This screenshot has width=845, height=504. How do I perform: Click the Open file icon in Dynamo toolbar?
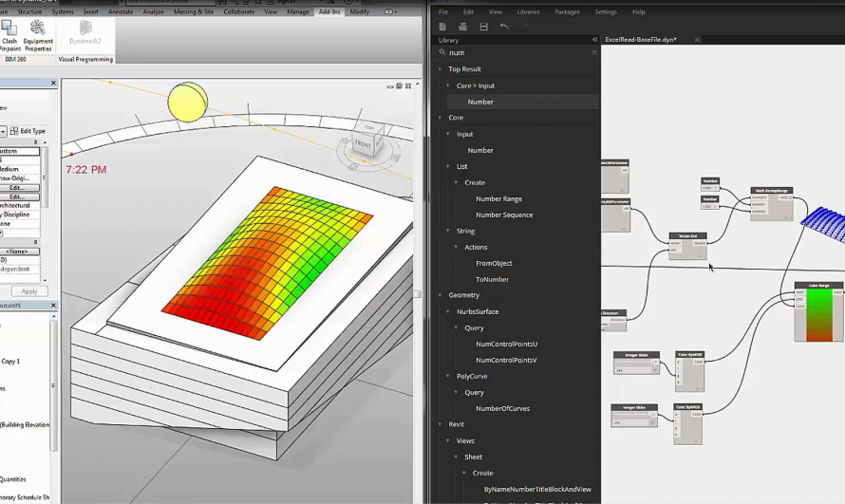[x=462, y=27]
